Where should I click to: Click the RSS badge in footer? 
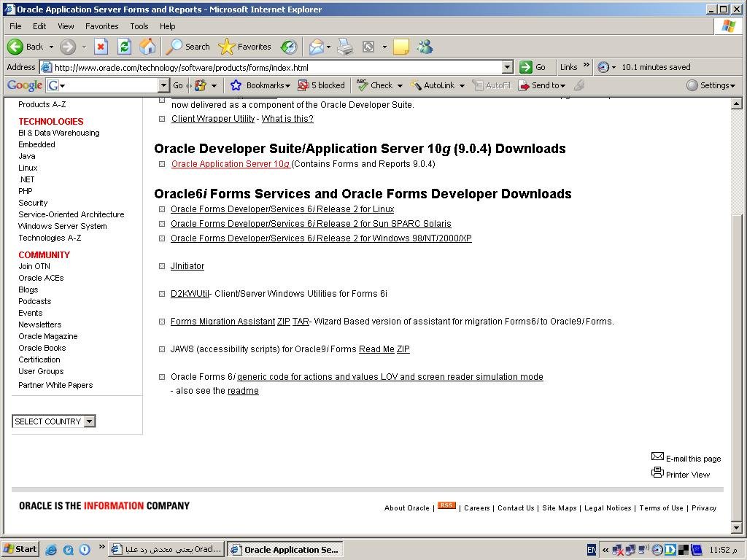click(447, 506)
